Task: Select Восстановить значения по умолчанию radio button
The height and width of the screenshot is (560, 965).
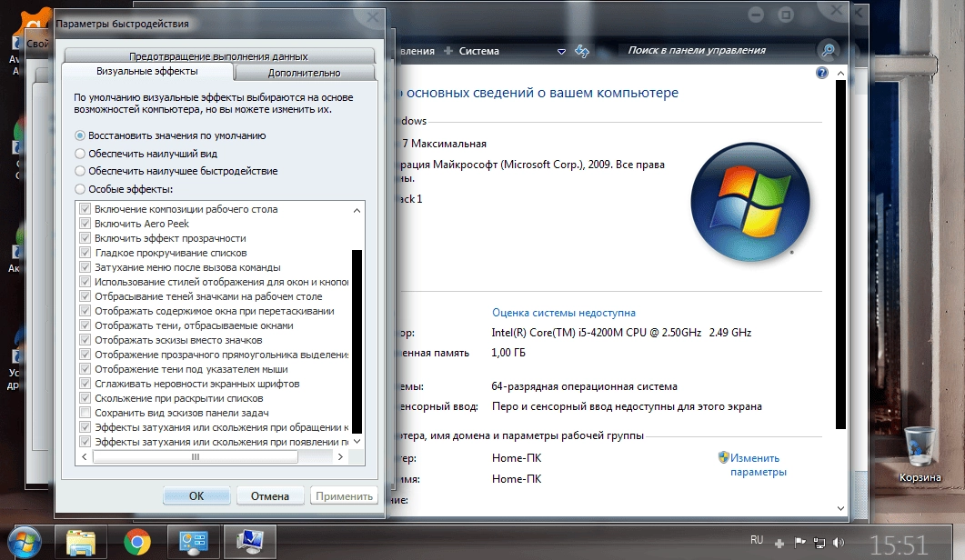Action: (80, 135)
